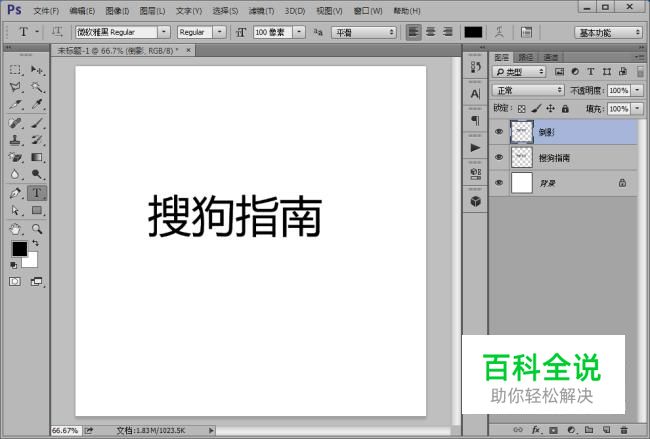The width and height of the screenshot is (650, 439).
Task: Select the Eyedropper tool
Action: click(x=37, y=104)
